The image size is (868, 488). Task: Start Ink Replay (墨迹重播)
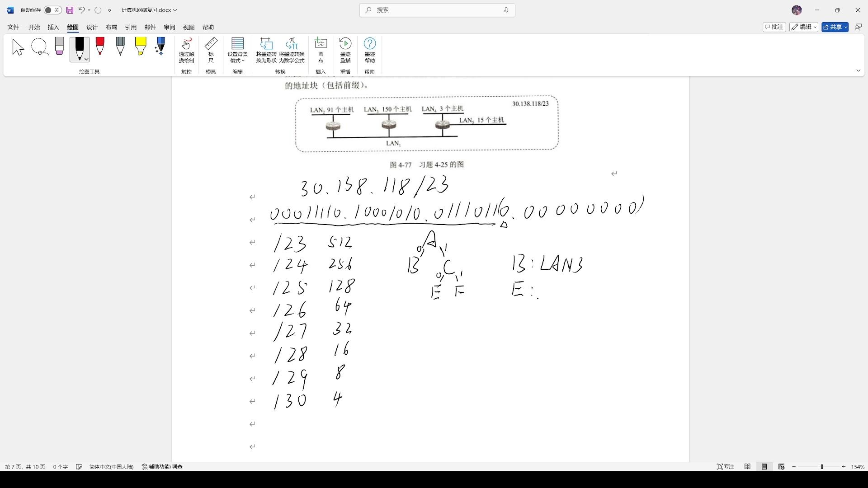tap(345, 50)
